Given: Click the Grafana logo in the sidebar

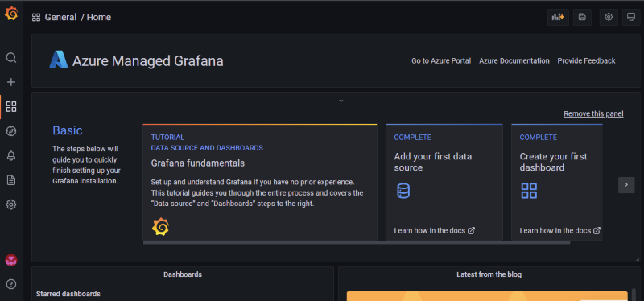Looking at the screenshot, I should (x=11, y=14).
